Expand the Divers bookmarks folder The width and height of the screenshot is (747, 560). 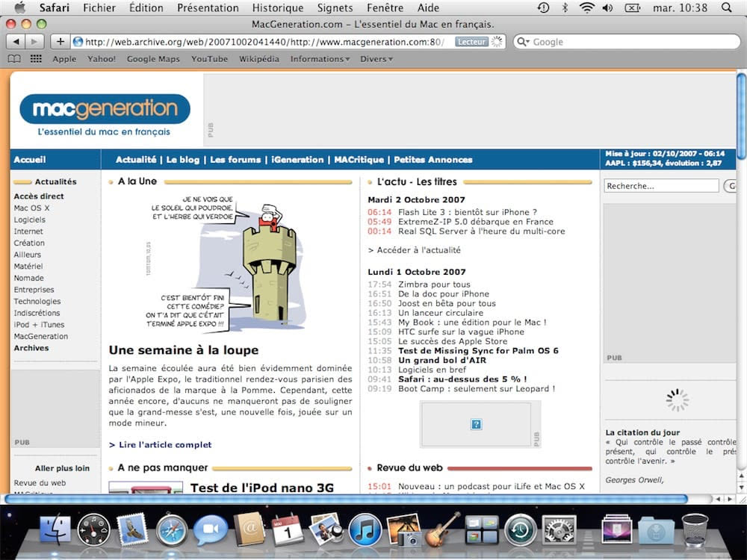coord(376,59)
